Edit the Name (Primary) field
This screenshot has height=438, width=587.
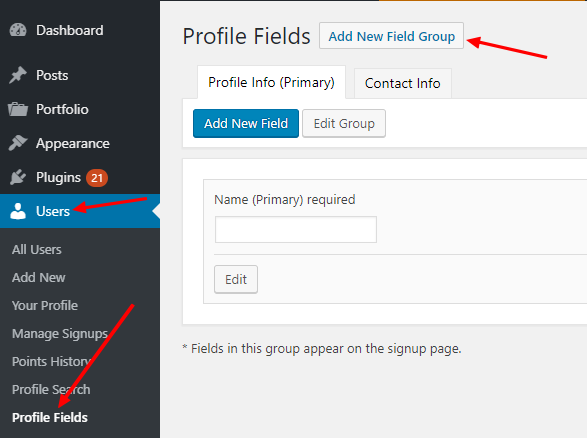(236, 280)
